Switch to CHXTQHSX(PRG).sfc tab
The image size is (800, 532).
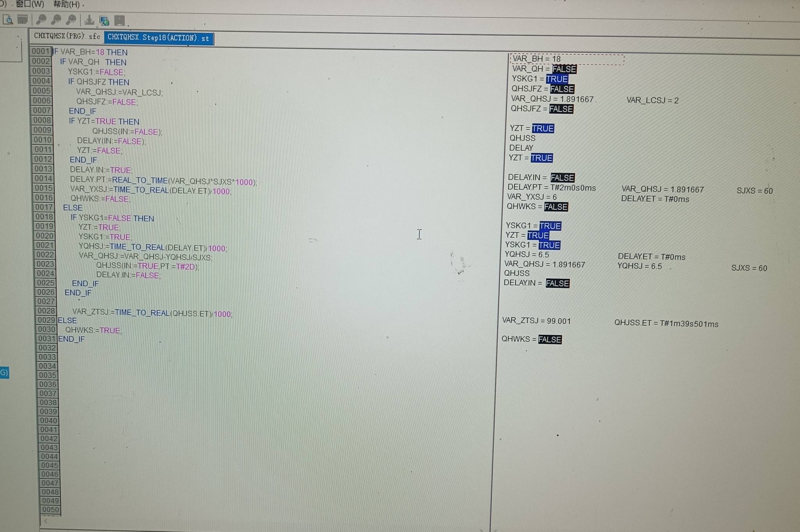click(67, 36)
